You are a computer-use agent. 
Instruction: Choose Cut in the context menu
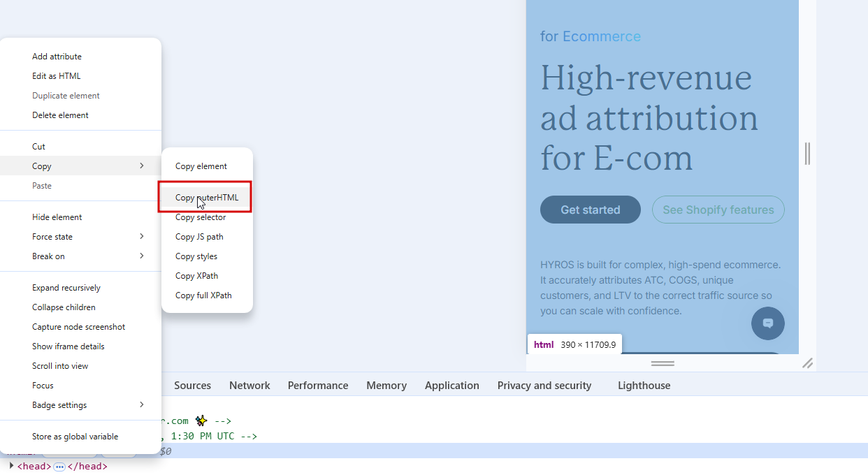tap(38, 147)
